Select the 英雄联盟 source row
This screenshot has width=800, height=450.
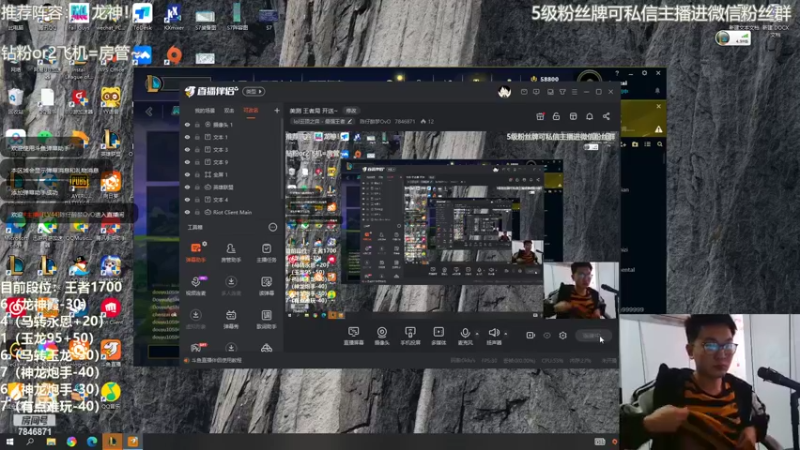tap(232, 187)
